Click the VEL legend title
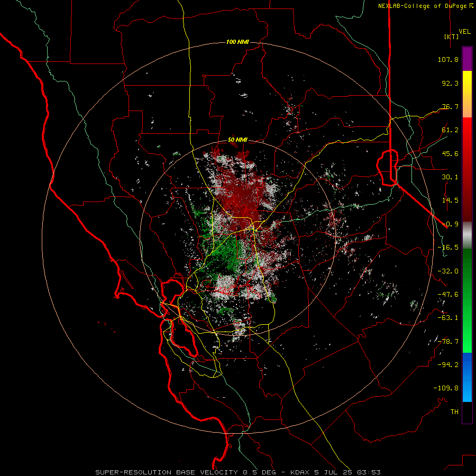 (464, 32)
